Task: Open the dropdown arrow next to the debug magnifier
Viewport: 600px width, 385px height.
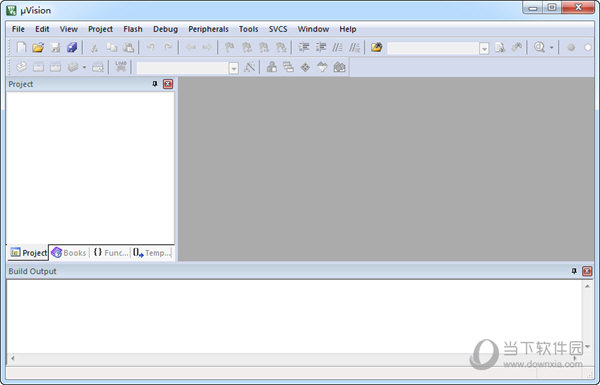Action: (x=551, y=48)
